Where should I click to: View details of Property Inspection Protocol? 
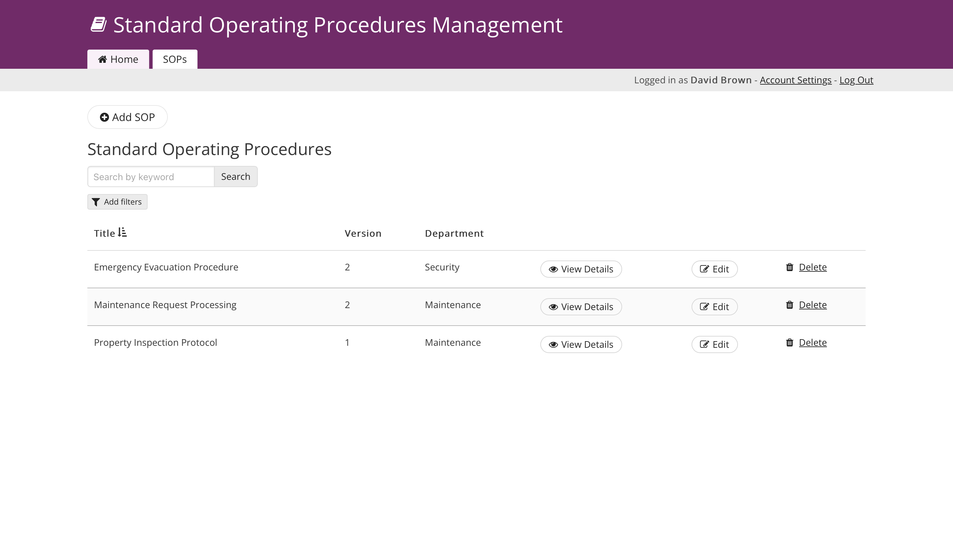tap(581, 344)
